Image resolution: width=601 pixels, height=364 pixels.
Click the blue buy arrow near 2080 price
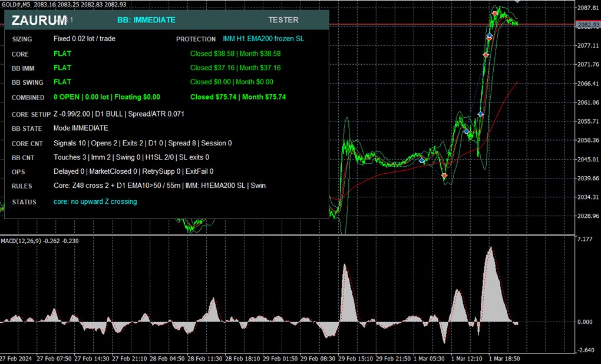pos(490,35)
